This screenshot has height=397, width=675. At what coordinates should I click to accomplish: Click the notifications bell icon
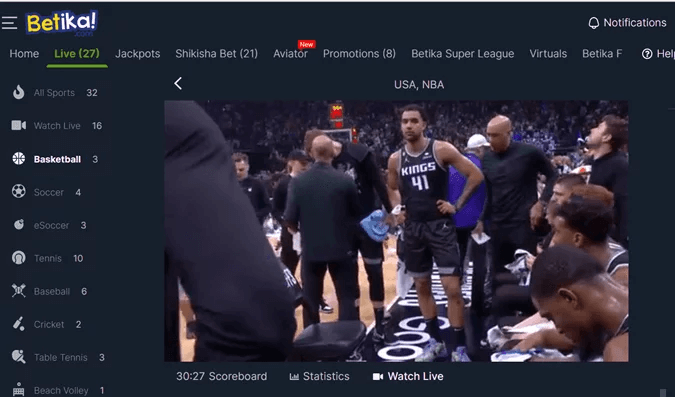pyautogui.click(x=594, y=23)
